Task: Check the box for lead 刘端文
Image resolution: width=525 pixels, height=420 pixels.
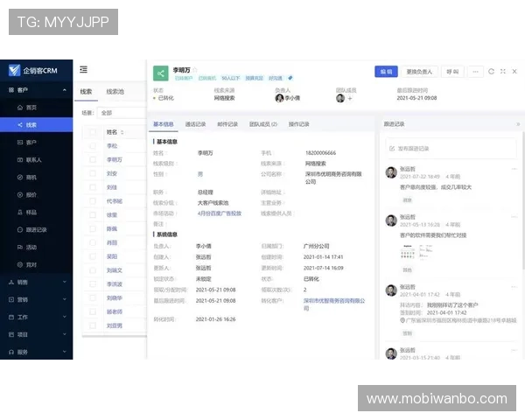Action: pyautogui.click(x=93, y=270)
